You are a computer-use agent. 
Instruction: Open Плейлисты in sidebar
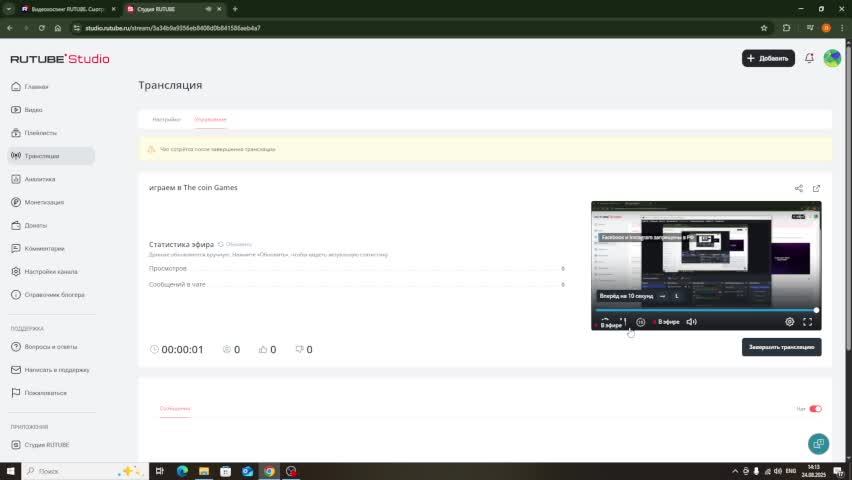click(x=34, y=133)
